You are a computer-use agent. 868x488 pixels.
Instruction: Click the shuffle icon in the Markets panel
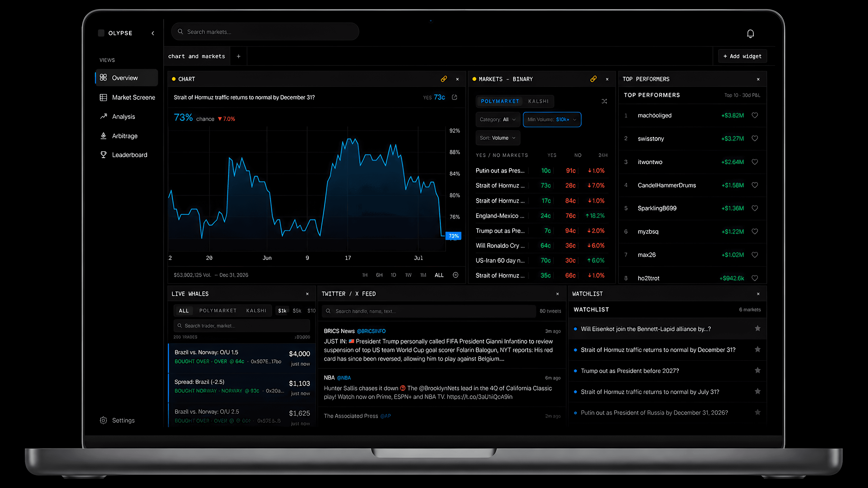point(604,101)
